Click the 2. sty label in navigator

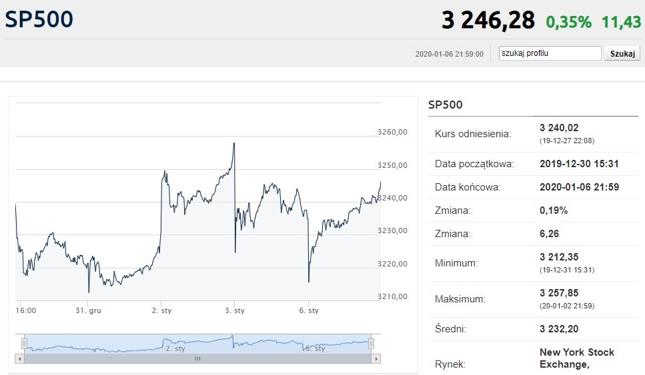point(175,349)
